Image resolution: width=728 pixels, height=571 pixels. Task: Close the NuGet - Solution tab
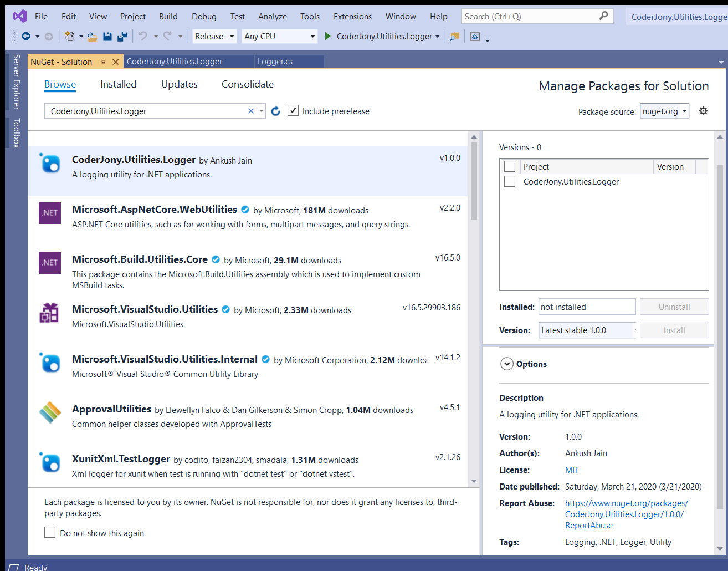tap(116, 62)
